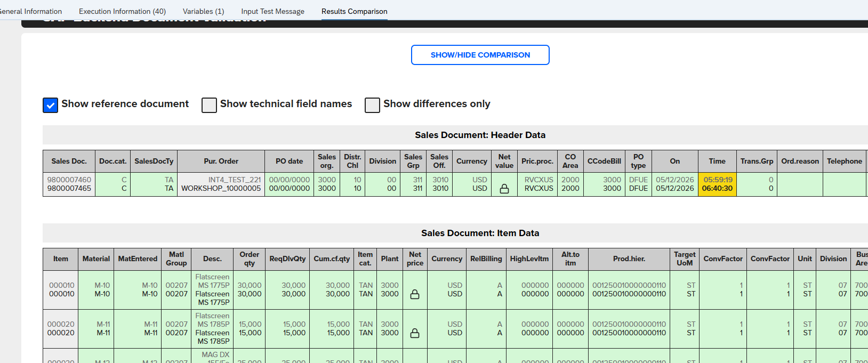This screenshot has height=363, width=868.
Task: Open the Variables (1) tab
Action: 203,11
